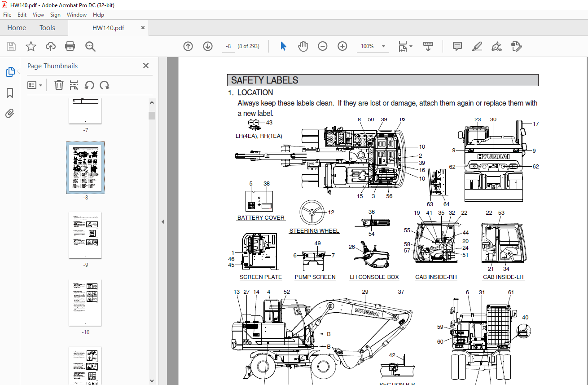Viewport: 588px width, 385px height.
Task: Click the SAFETY LABELS heading text
Action: coord(264,80)
